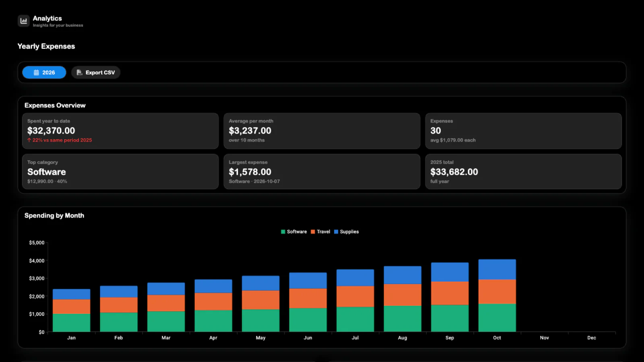The width and height of the screenshot is (644, 362).
Task: Select the Average per month card
Action: (322, 131)
